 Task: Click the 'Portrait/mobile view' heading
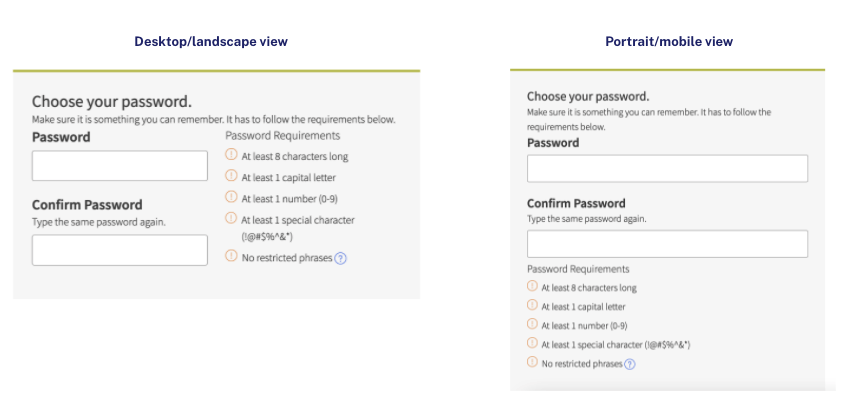click(668, 41)
